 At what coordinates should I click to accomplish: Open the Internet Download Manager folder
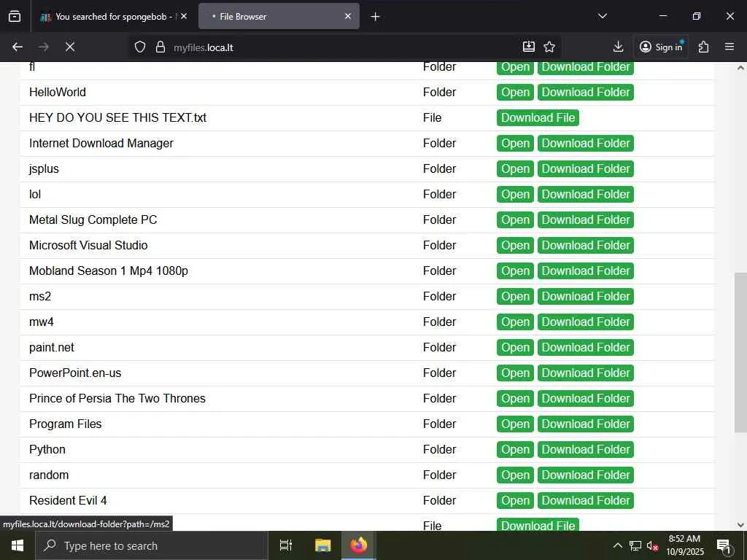(x=515, y=144)
